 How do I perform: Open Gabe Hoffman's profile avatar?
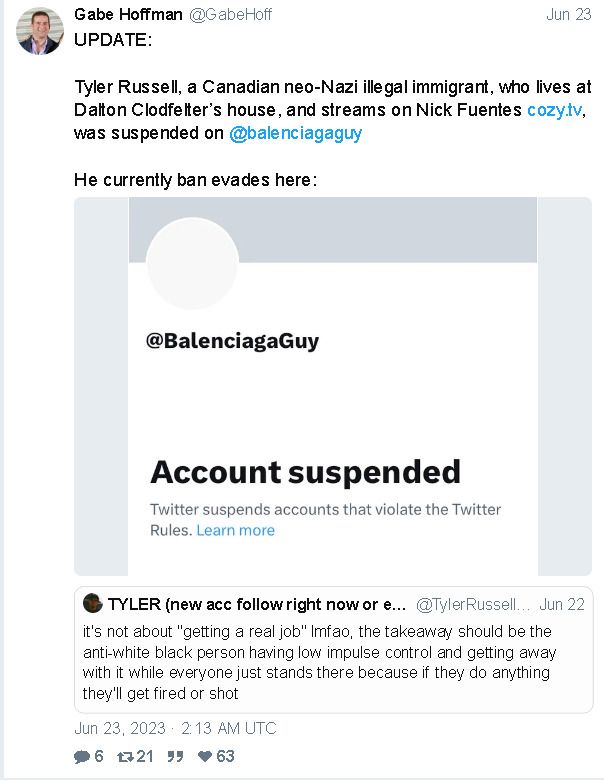(x=40, y=30)
